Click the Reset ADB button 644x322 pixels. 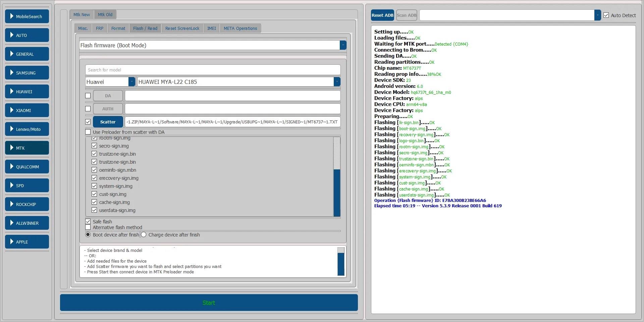click(382, 15)
